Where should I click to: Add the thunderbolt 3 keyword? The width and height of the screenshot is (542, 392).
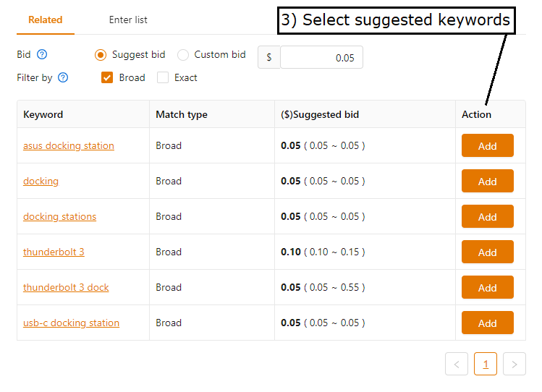pyautogui.click(x=488, y=252)
